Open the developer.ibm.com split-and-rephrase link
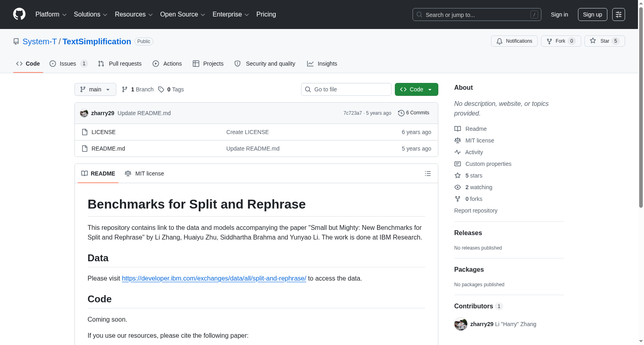Viewport: 644px width, 345px height. [214, 278]
